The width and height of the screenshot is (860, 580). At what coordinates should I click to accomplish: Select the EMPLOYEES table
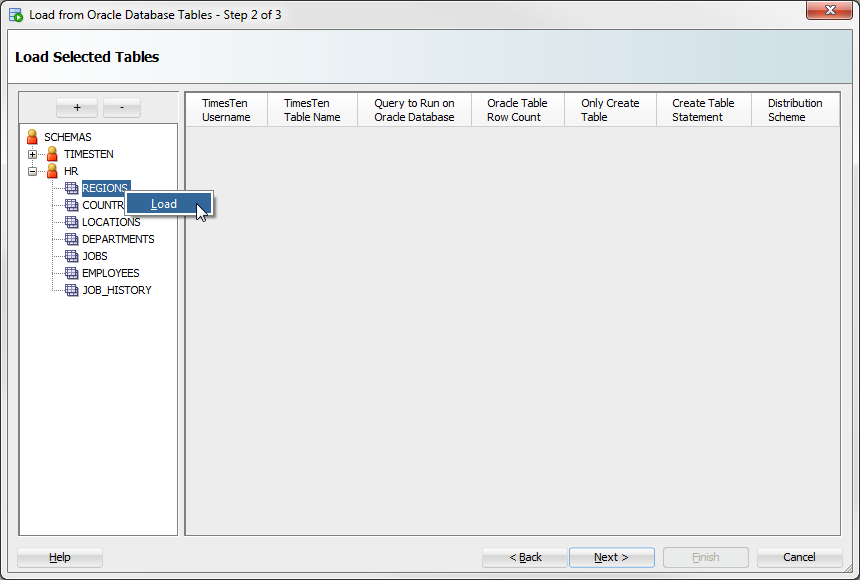111,273
